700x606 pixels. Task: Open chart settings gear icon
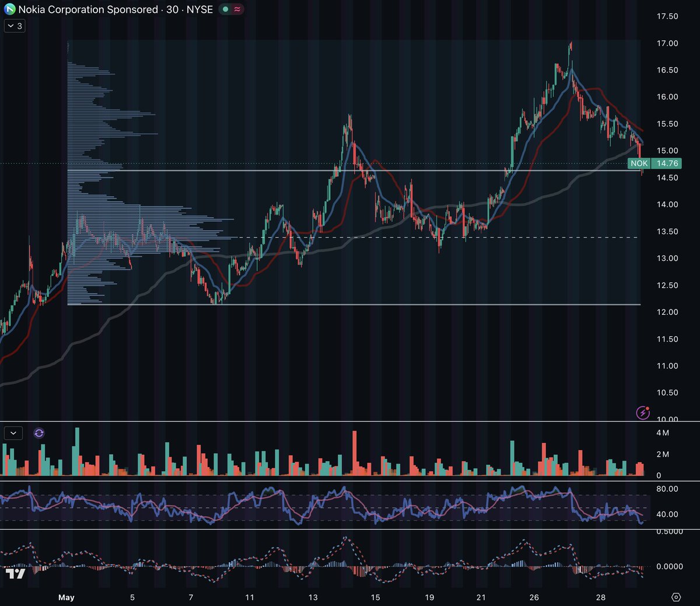(x=676, y=597)
